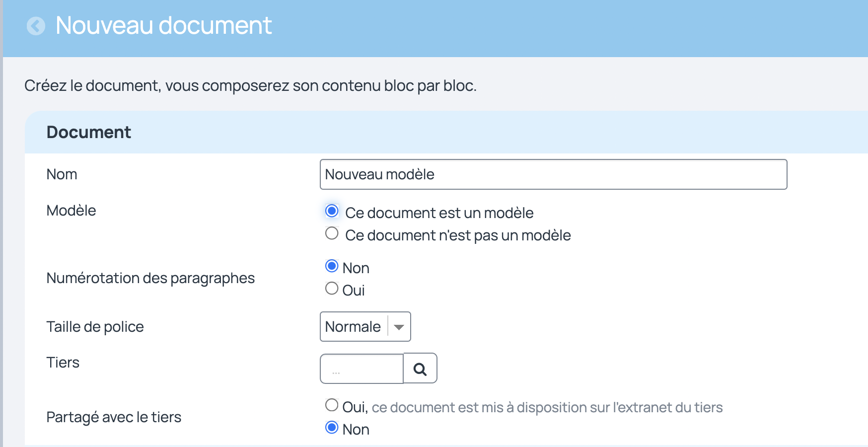Viewport: 868px width, 447px height.
Task: Click the 'Créez le document' instruction text
Action: coord(250,86)
